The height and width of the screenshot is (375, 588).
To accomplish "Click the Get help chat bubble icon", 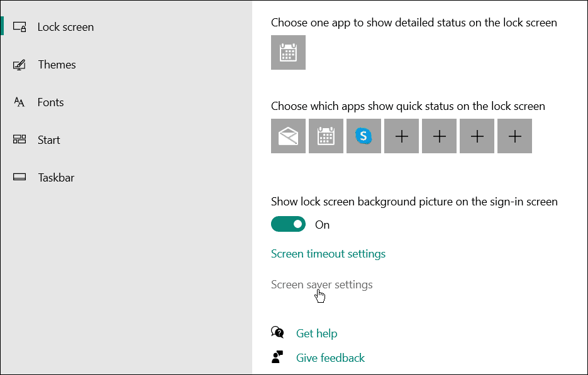I will (x=277, y=332).
